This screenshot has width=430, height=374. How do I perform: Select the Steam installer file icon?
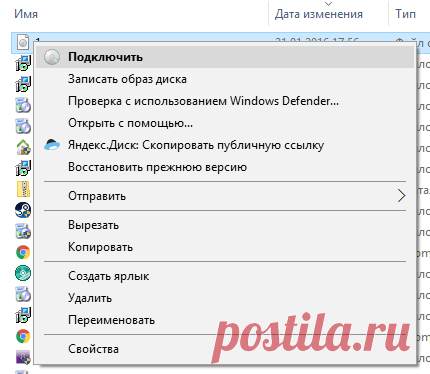point(23,210)
